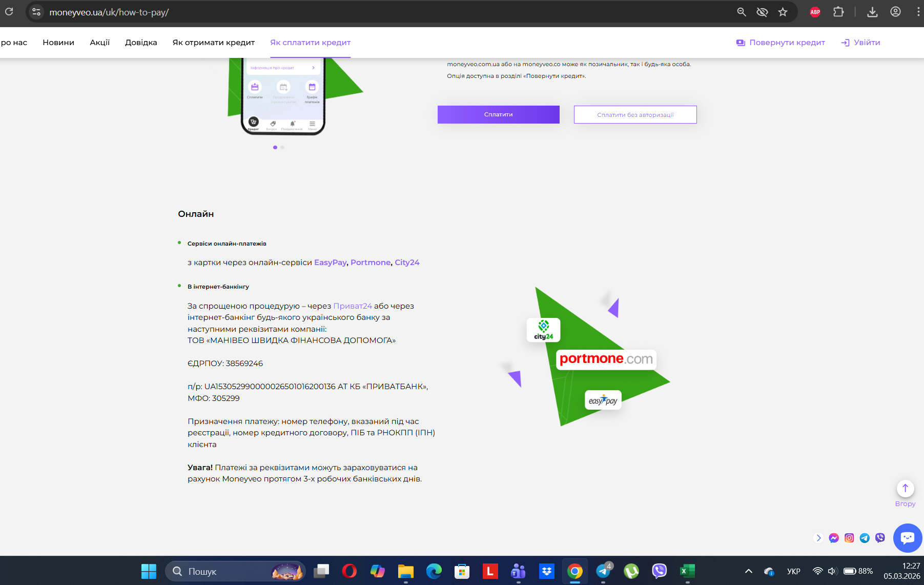Click the Windows taskbar search box
Screen dimensions: 924x585
(x=235, y=571)
